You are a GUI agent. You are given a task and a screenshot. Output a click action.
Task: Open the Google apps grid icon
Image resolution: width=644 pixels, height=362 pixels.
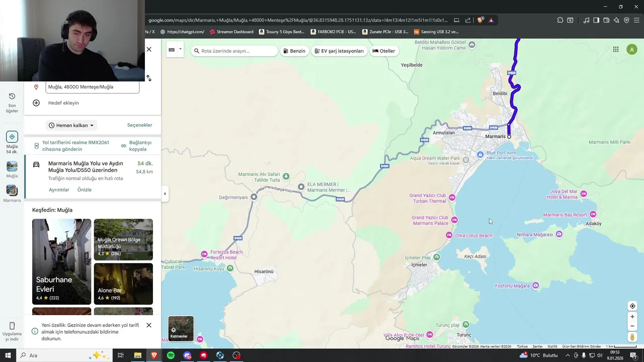click(x=616, y=49)
